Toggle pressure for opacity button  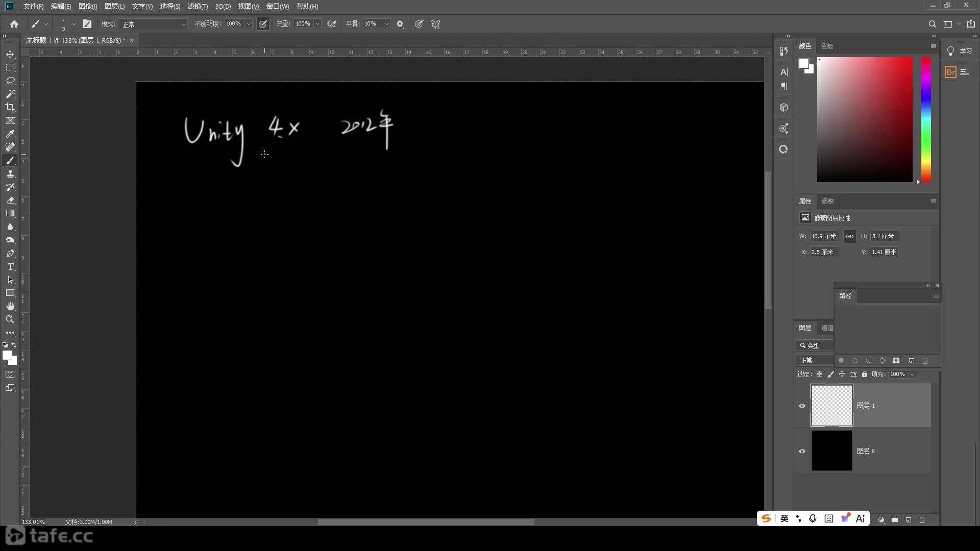tap(263, 24)
